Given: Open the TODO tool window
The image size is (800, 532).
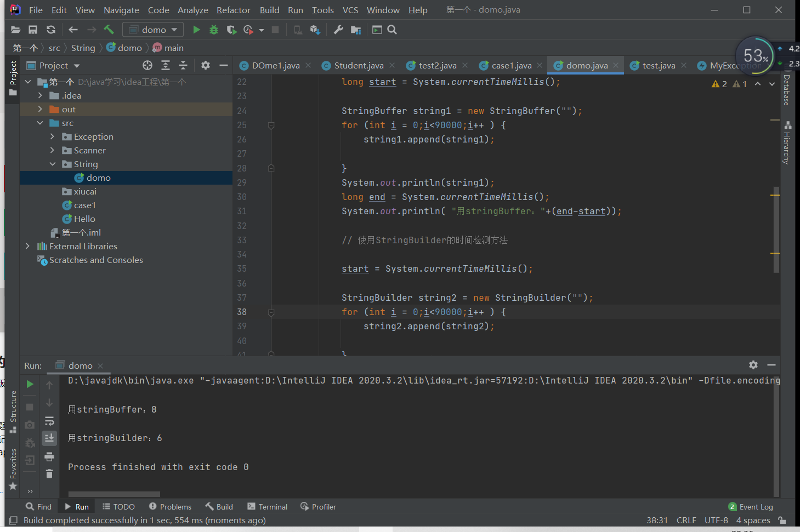Looking at the screenshot, I should [118, 507].
